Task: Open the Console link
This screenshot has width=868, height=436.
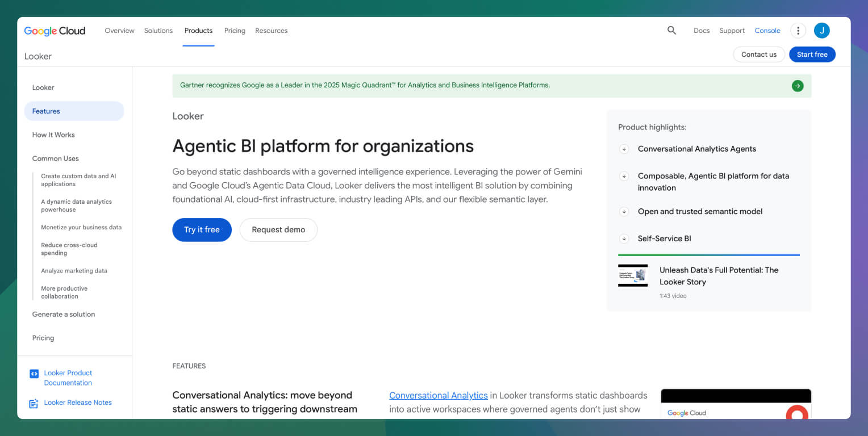Action: (767, 31)
